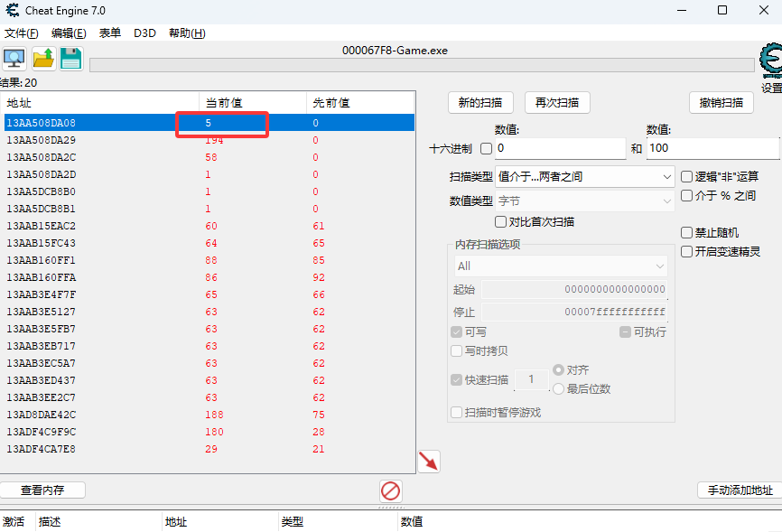782x532 pixels.
Task: Select address row 13AA508DA08
Action: point(209,123)
